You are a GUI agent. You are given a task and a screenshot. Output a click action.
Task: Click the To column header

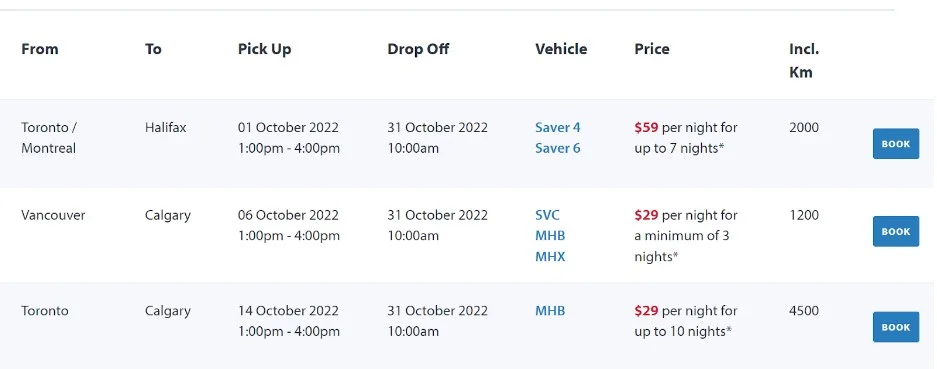(153, 49)
